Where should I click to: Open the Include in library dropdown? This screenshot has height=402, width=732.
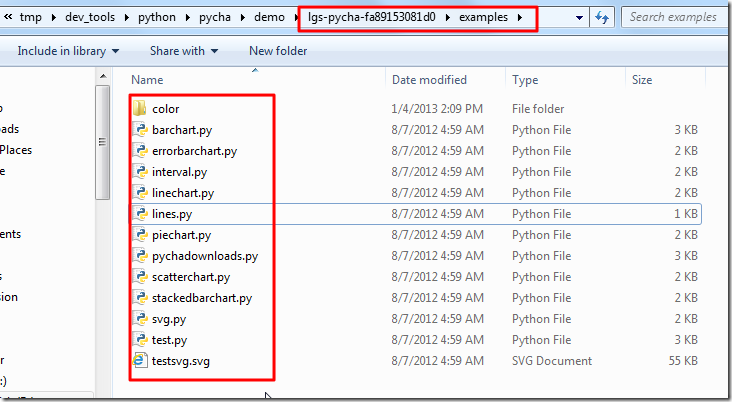(68, 51)
